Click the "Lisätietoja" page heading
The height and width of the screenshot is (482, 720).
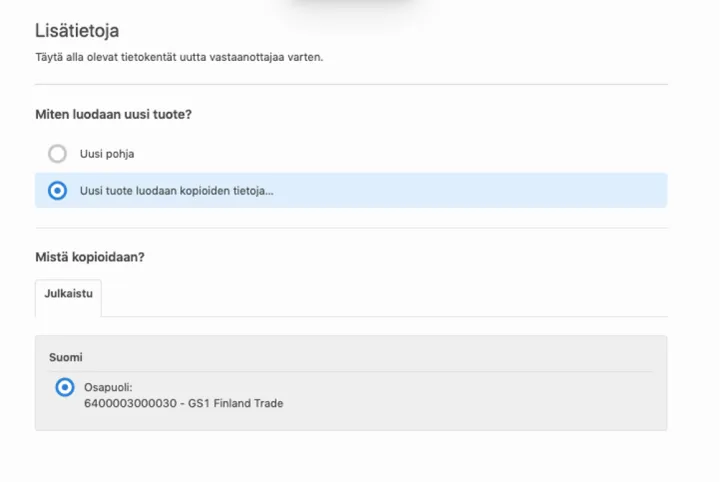76,31
